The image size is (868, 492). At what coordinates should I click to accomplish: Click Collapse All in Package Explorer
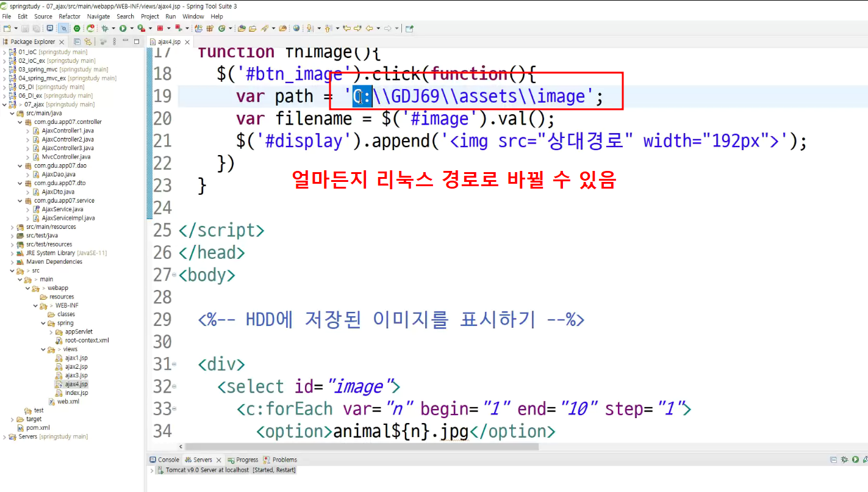point(77,42)
